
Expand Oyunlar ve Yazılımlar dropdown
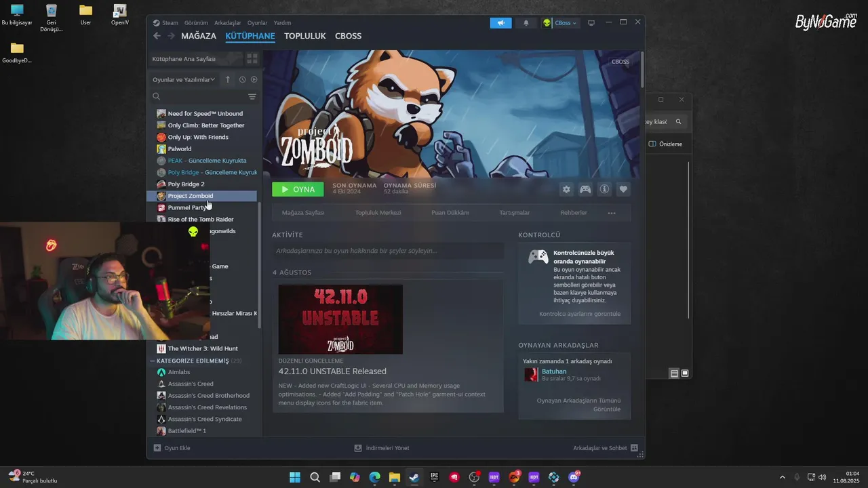(184, 79)
